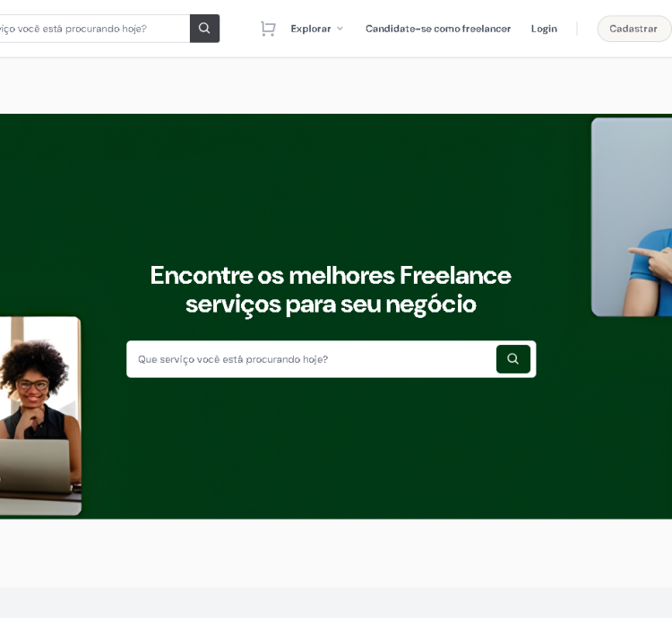Expand the Explorar dropdown menu

click(x=316, y=29)
